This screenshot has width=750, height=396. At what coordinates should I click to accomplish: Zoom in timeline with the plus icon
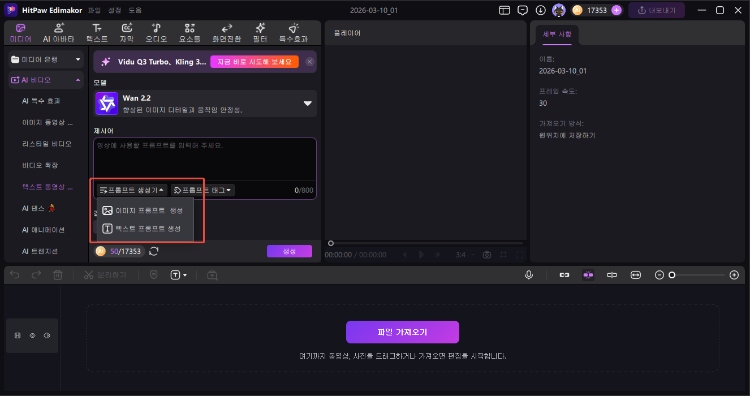(x=734, y=275)
